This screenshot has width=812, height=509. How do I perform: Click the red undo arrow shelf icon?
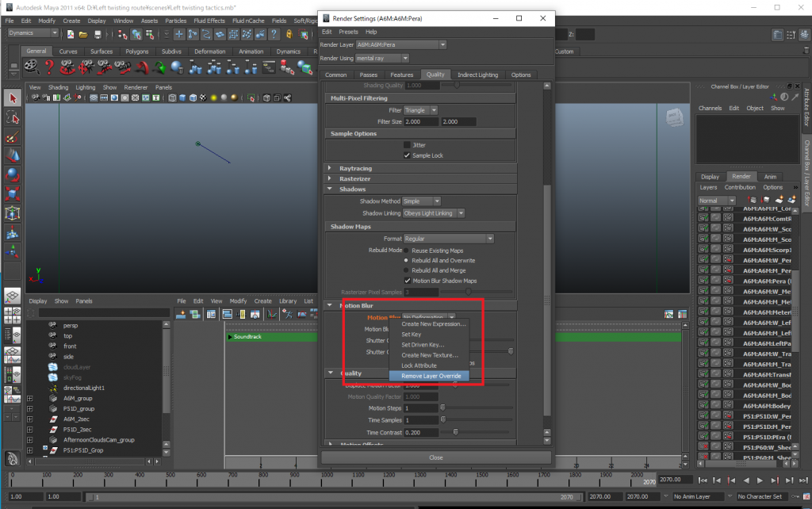point(141,67)
